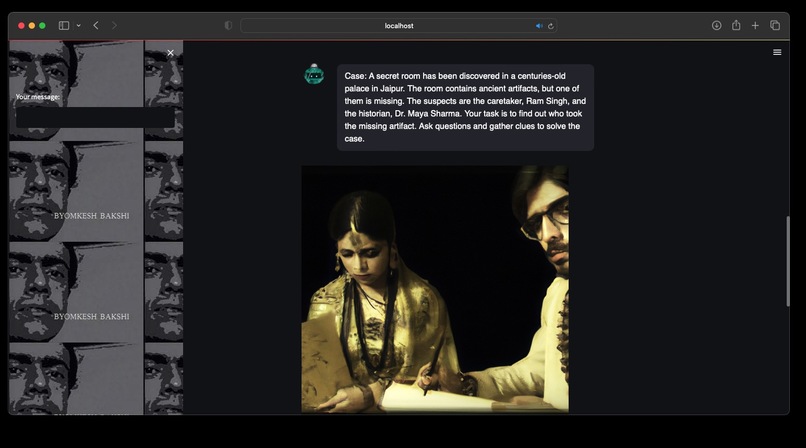Enter full screen with green button
The width and height of the screenshot is (806, 448).
pyautogui.click(x=42, y=26)
